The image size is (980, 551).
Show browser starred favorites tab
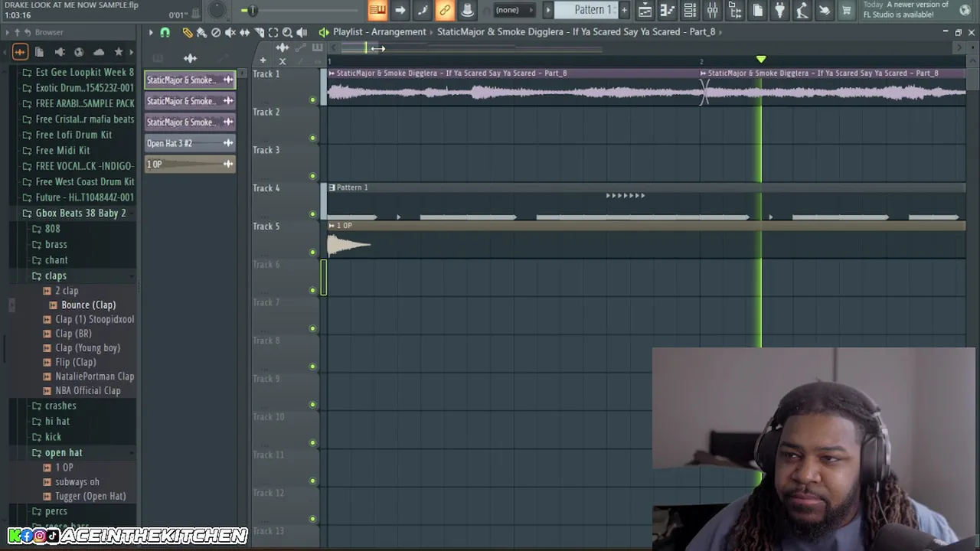point(119,52)
